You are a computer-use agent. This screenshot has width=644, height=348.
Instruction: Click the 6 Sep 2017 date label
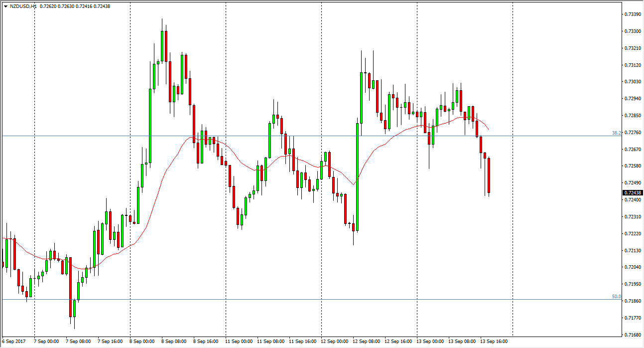point(13,342)
